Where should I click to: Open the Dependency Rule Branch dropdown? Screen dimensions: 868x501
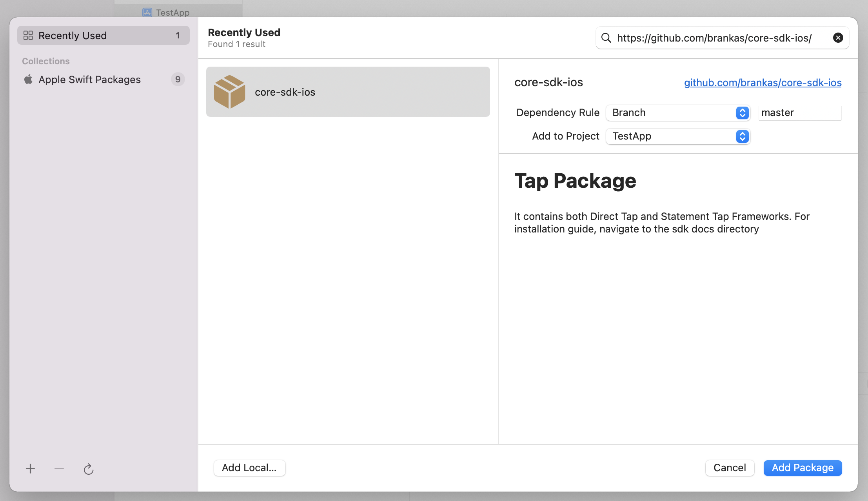(x=677, y=113)
